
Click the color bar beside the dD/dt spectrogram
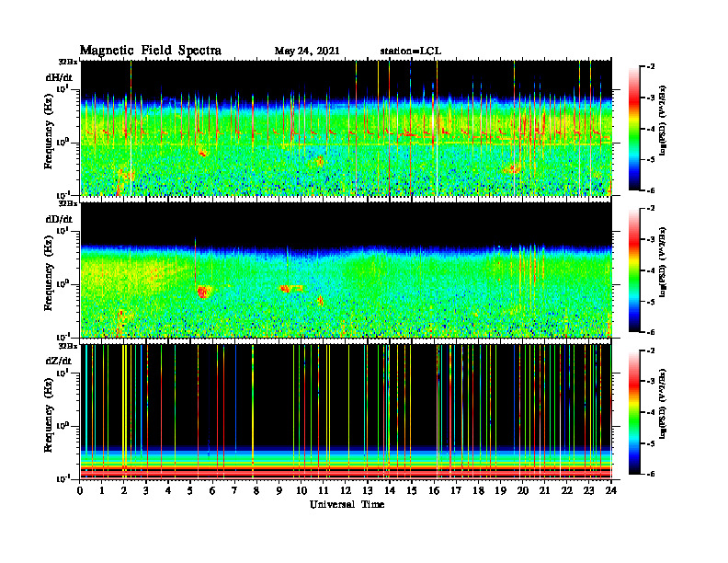point(634,270)
